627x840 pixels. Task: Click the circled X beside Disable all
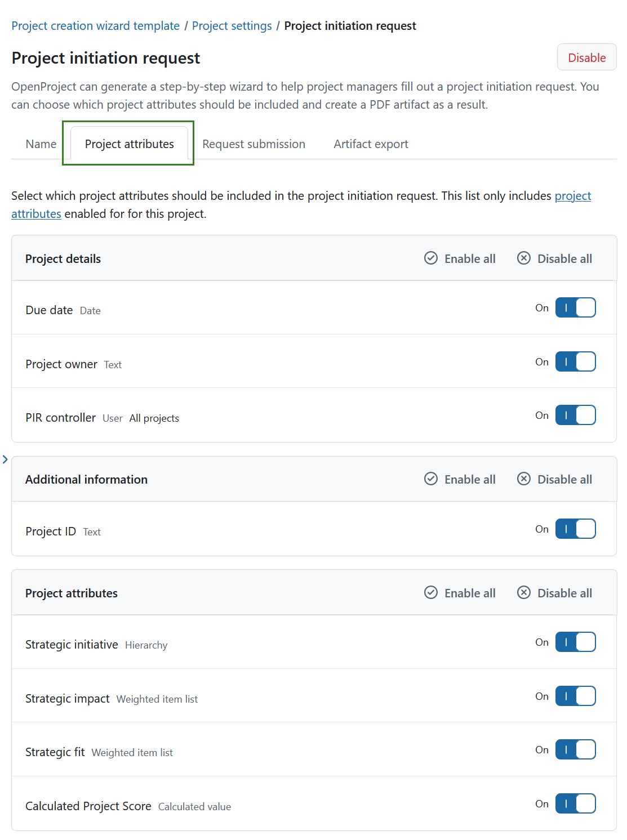tap(524, 258)
